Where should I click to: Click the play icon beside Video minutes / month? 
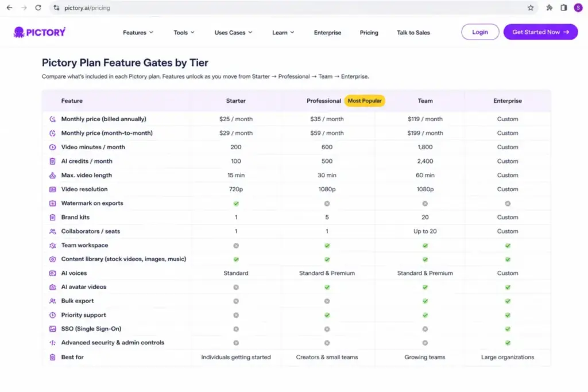[52, 148]
